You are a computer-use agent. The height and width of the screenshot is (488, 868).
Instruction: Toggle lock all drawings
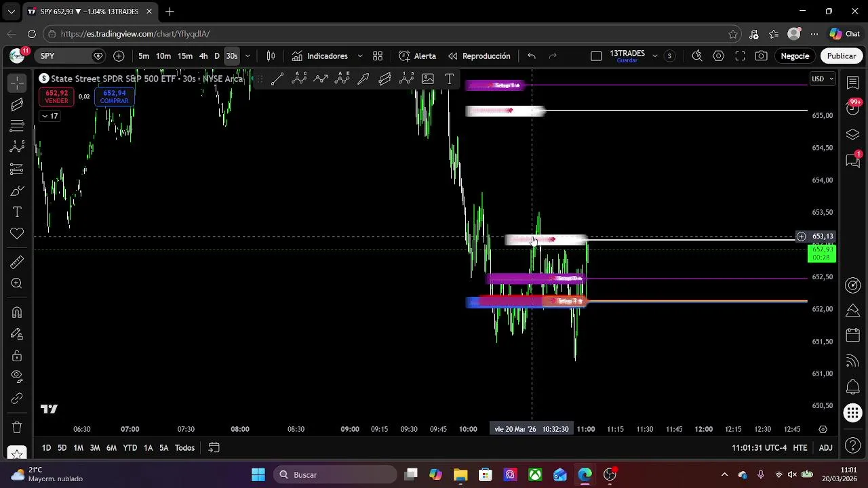(17, 356)
